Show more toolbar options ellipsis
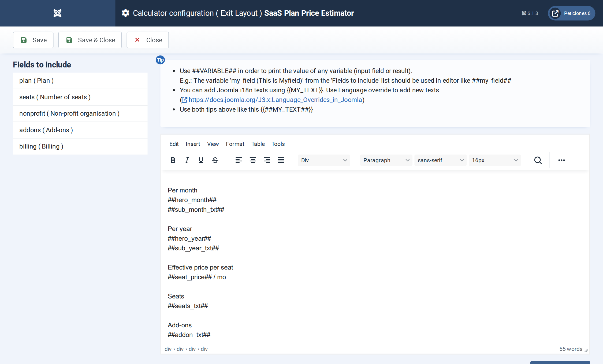 561,160
